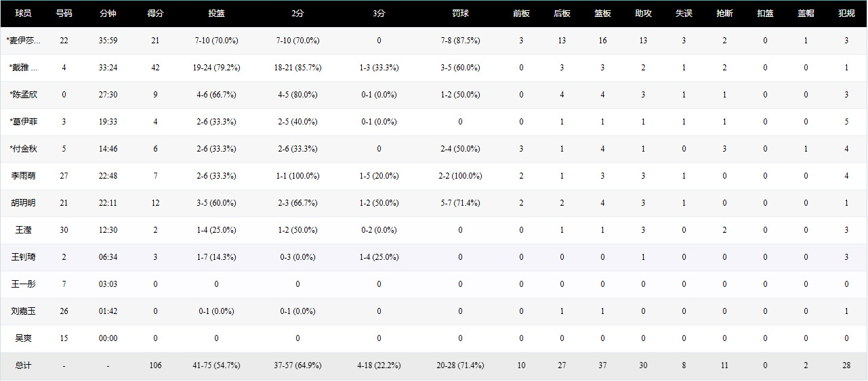Viewport: 868px width, 381px height.
Task: Click the total score 106 cell
Action: coord(155,365)
